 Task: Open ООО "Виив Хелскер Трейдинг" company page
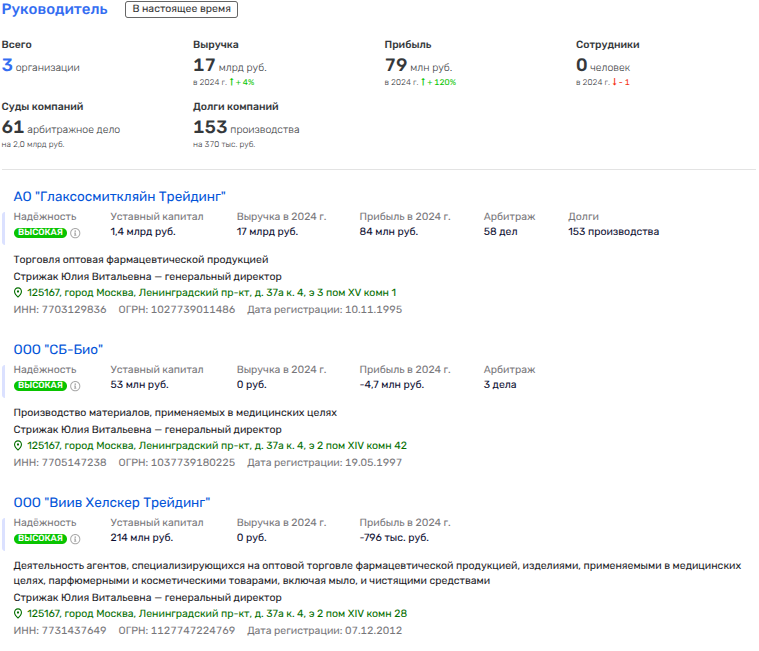click(112, 502)
